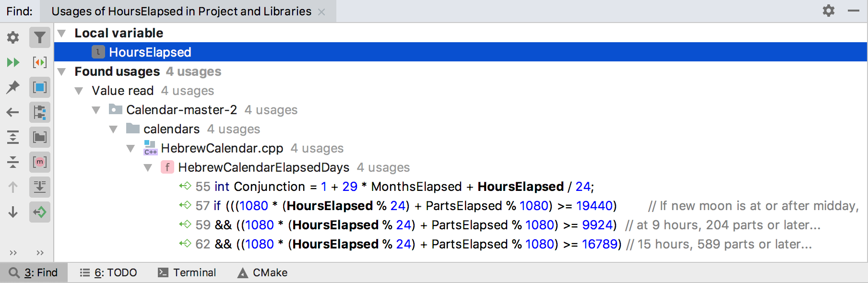Click the left-pointing back arrow icon

[x=13, y=112]
